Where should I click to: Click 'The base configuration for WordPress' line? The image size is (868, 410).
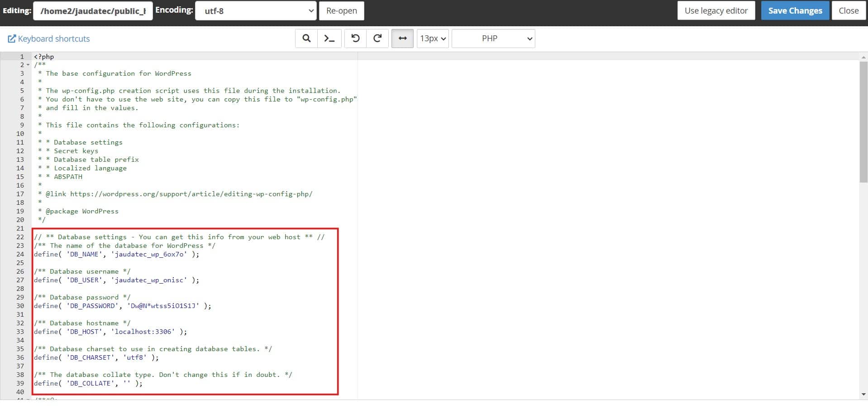pos(114,73)
